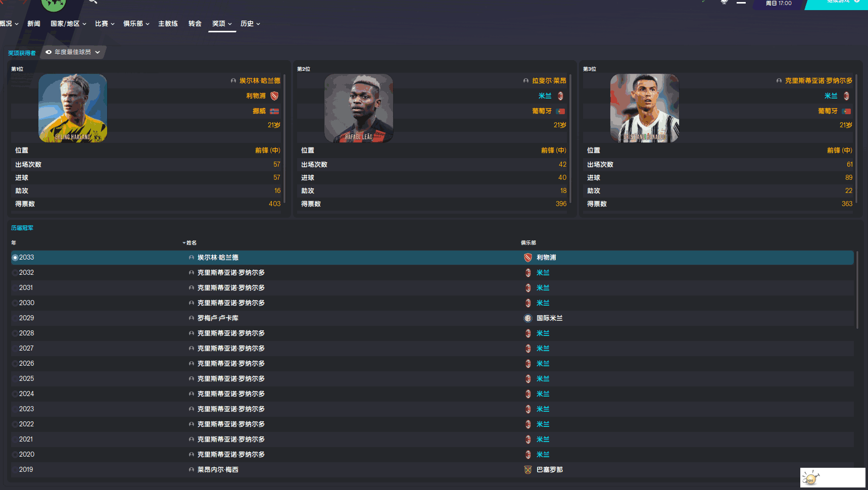Click the search magnifier icon
Screen dimensions: 868x490
tap(93, 2)
